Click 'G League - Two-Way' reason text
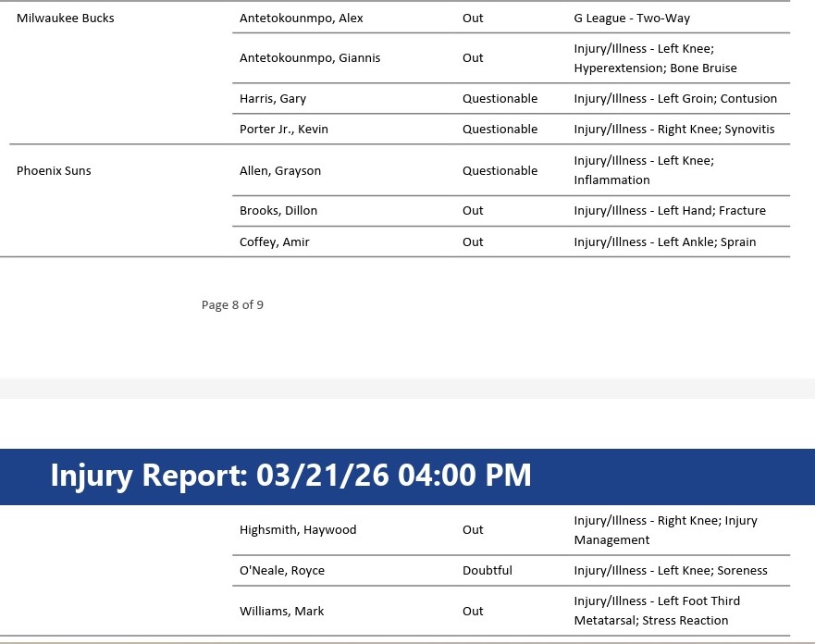The image size is (815, 644). pyautogui.click(x=632, y=19)
